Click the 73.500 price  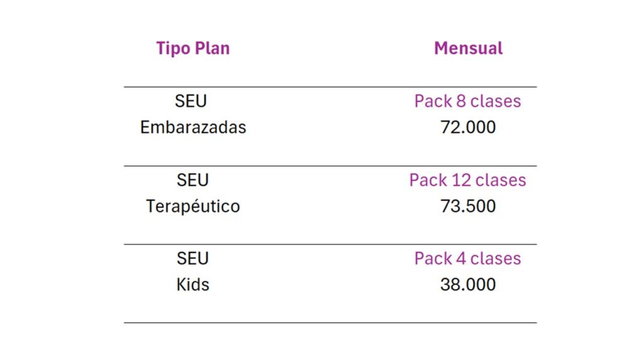coord(468,206)
